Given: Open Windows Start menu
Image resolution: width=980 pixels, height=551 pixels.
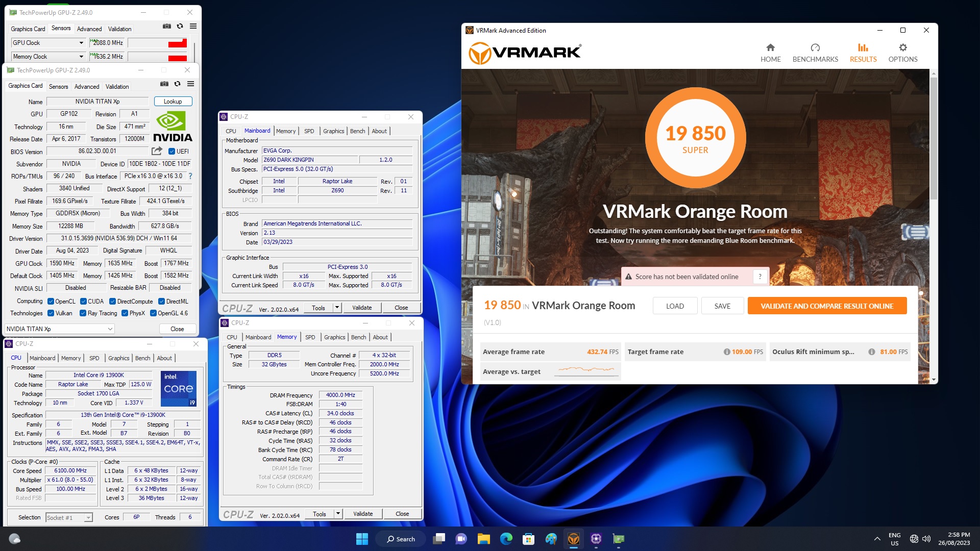Looking at the screenshot, I should (x=362, y=539).
